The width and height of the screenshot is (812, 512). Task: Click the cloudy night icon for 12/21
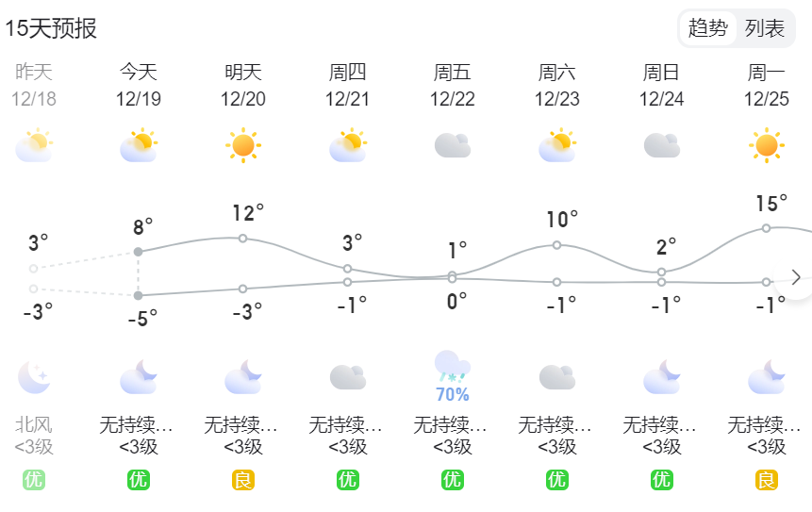coord(347,377)
